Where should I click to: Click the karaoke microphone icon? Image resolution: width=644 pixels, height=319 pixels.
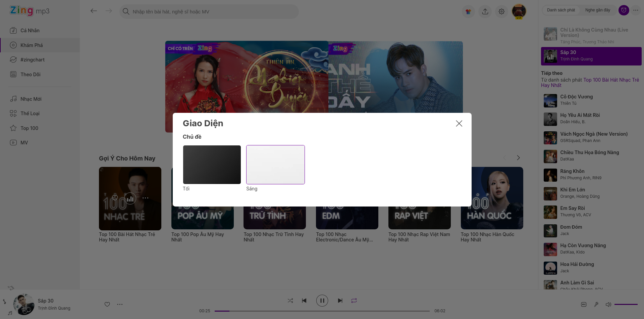click(596, 304)
